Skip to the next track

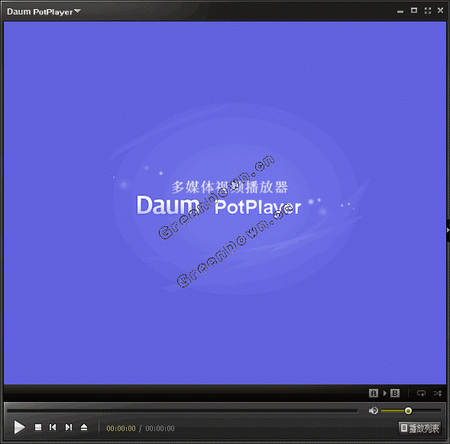(x=69, y=427)
